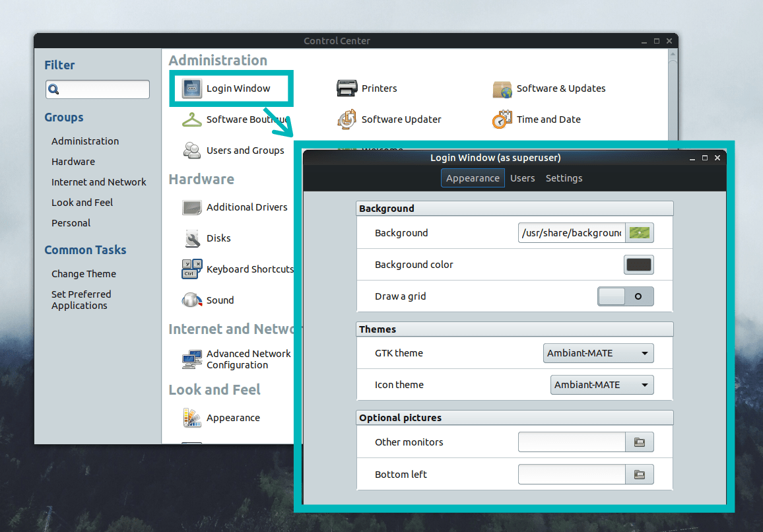
Task: Click inside the Filter search field
Action: [97, 89]
